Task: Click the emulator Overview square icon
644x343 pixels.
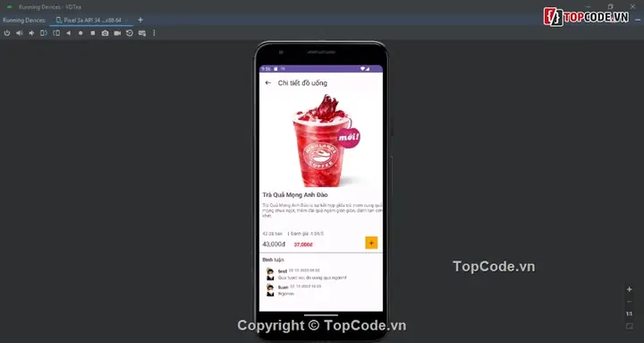Action: click(93, 33)
